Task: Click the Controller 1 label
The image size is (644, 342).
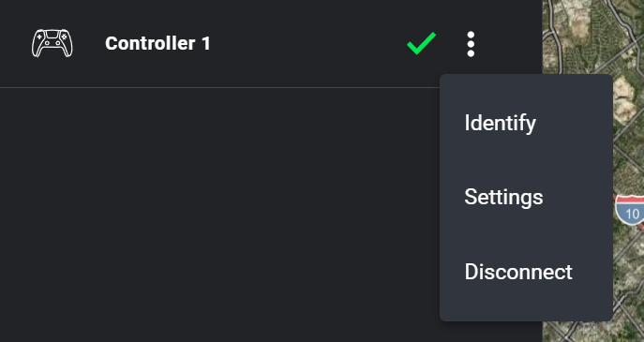Action: point(157,43)
